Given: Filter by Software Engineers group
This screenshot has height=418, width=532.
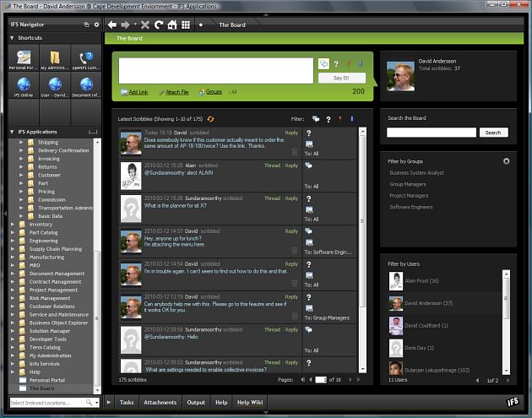Looking at the screenshot, I should pos(411,207).
